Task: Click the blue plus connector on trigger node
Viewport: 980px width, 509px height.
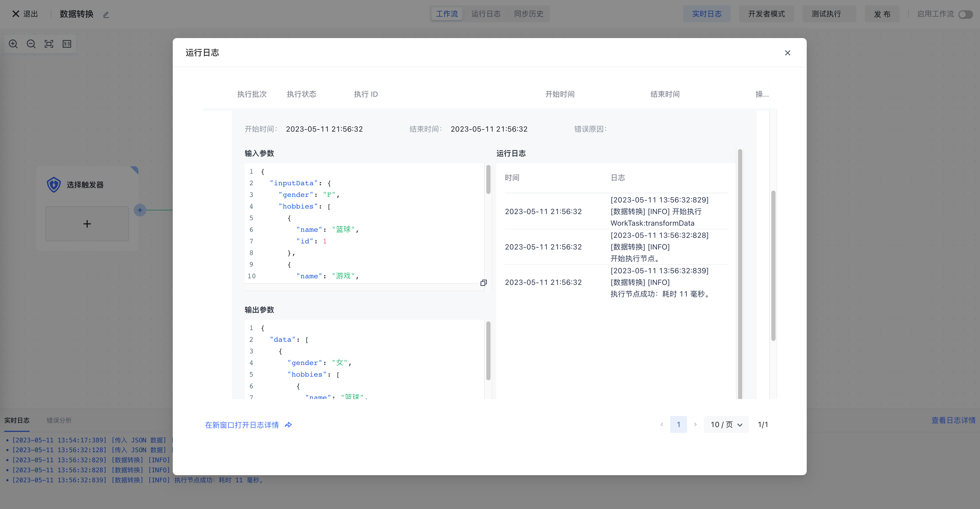Action: pyautogui.click(x=140, y=210)
